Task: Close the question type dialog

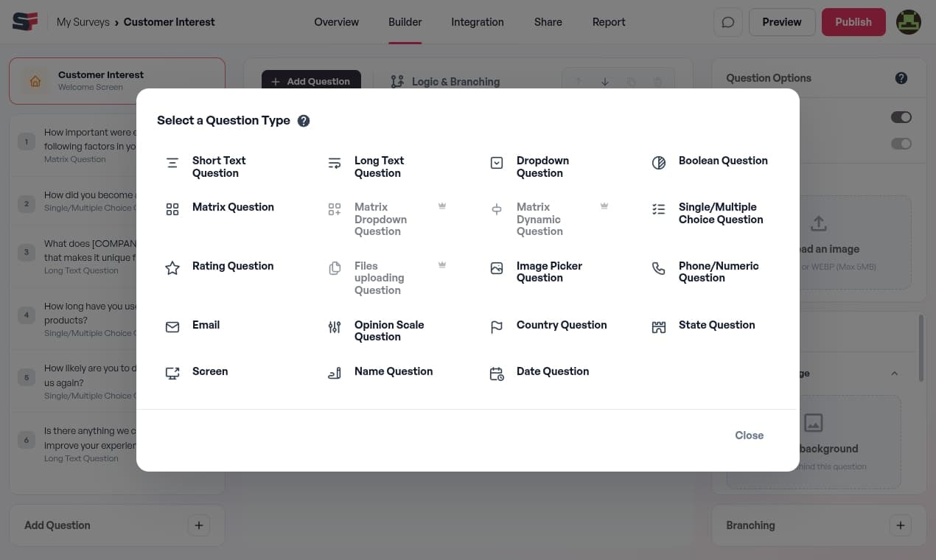Action: pos(749,435)
